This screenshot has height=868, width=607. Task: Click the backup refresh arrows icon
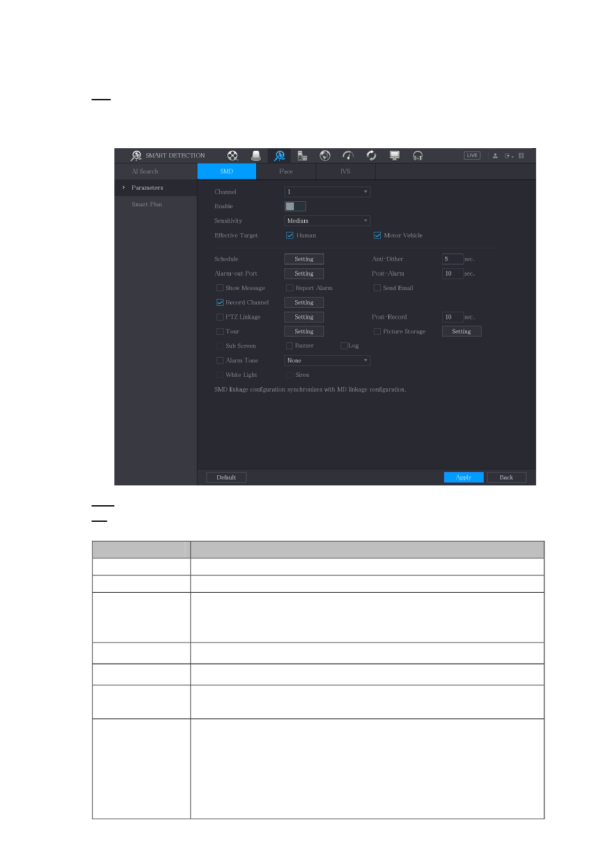[x=371, y=155]
